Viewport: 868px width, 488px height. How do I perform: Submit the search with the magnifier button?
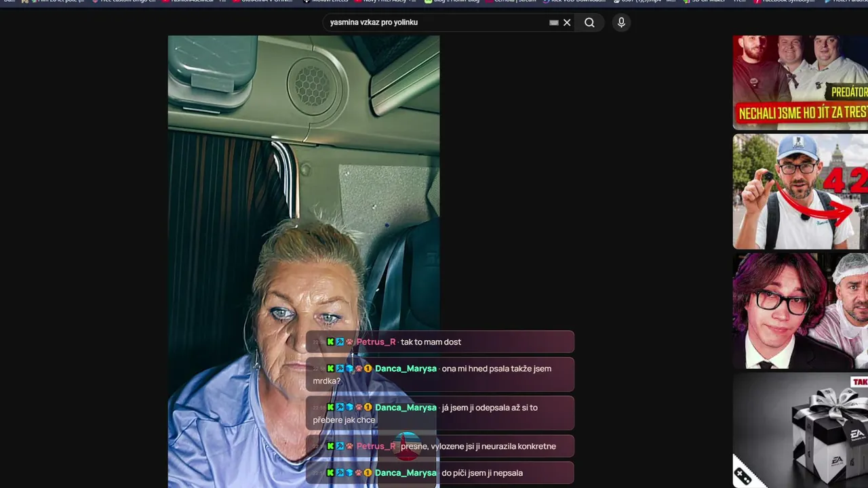coord(589,22)
